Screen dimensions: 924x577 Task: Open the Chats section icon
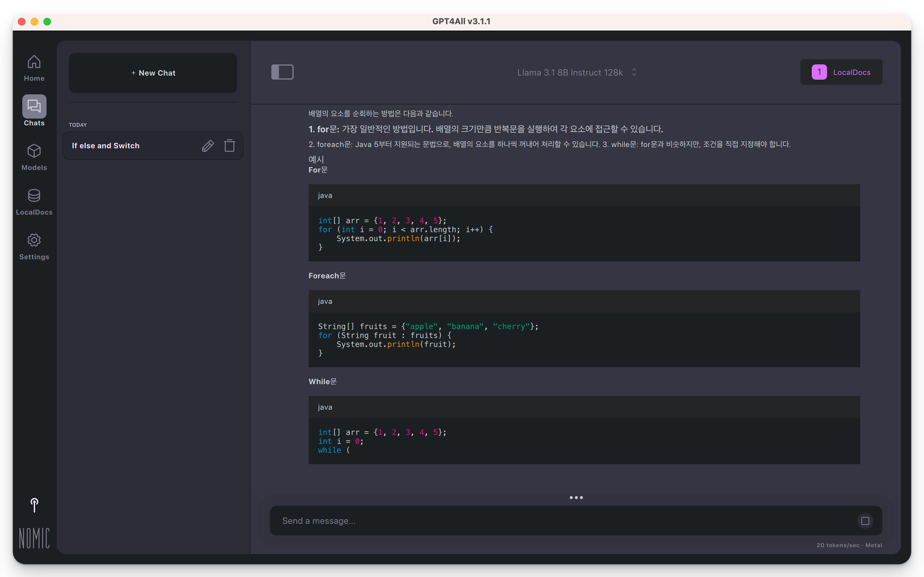[34, 107]
